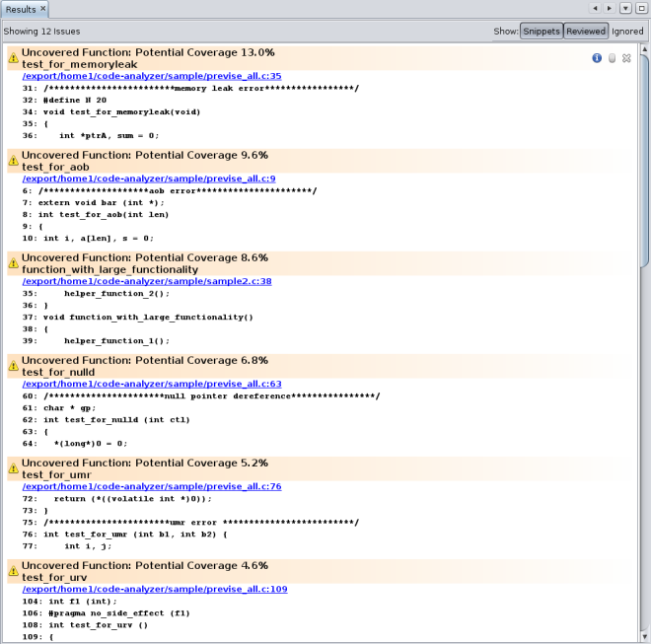Select issue header Potential Coverage 9.6%
This screenshot has height=644, width=651.
pos(323,161)
